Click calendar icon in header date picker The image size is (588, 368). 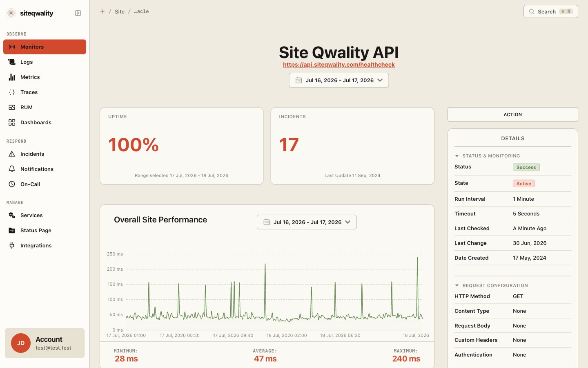[x=298, y=80]
